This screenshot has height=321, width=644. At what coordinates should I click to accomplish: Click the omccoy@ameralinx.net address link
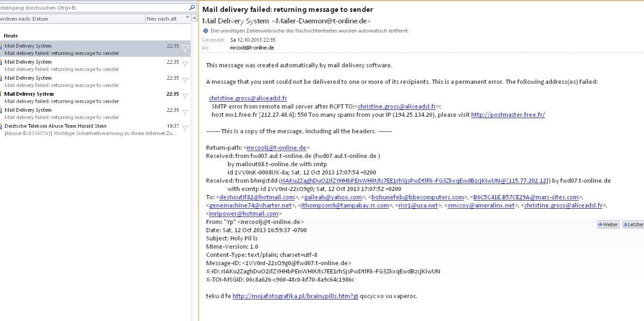click(x=481, y=206)
